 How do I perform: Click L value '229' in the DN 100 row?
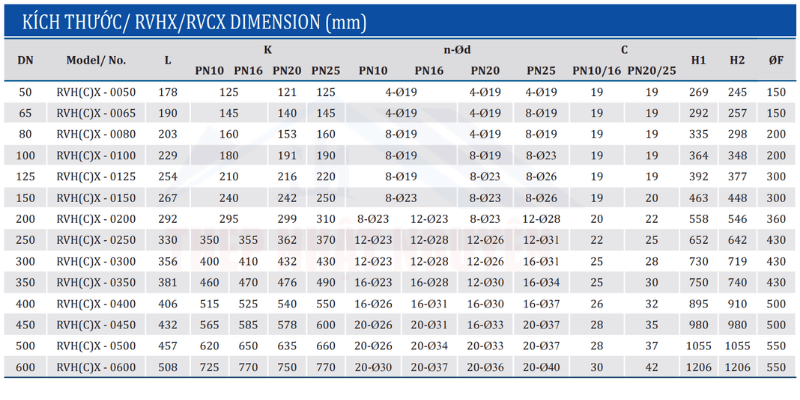[168, 156]
